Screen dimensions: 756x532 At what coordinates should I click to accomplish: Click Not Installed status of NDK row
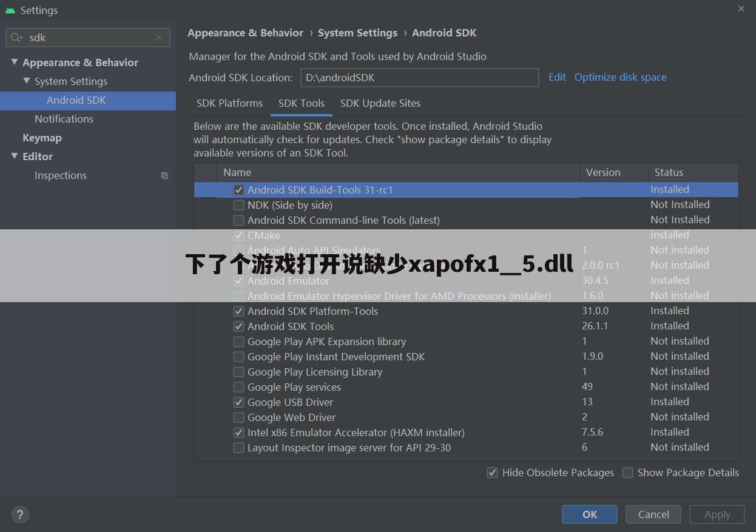point(680,204)
